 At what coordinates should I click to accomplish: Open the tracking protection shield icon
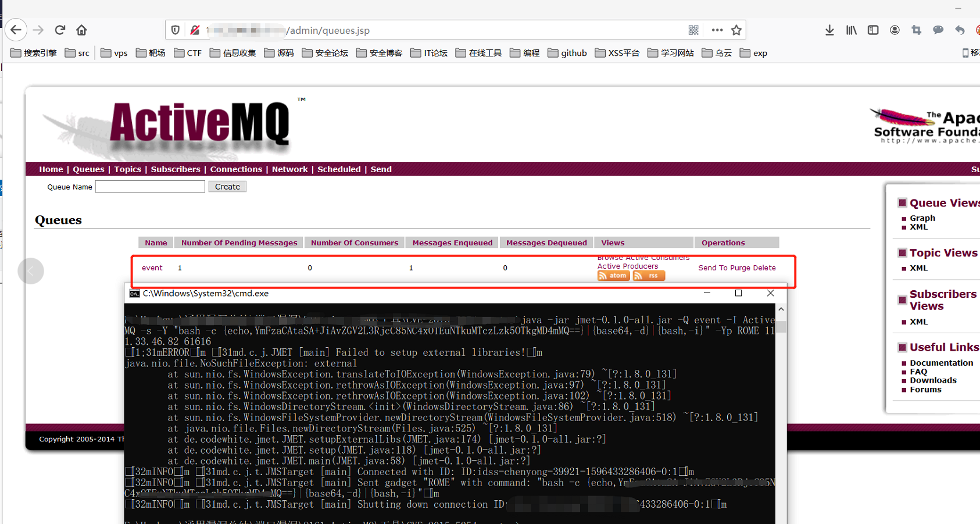pos(176,30)
